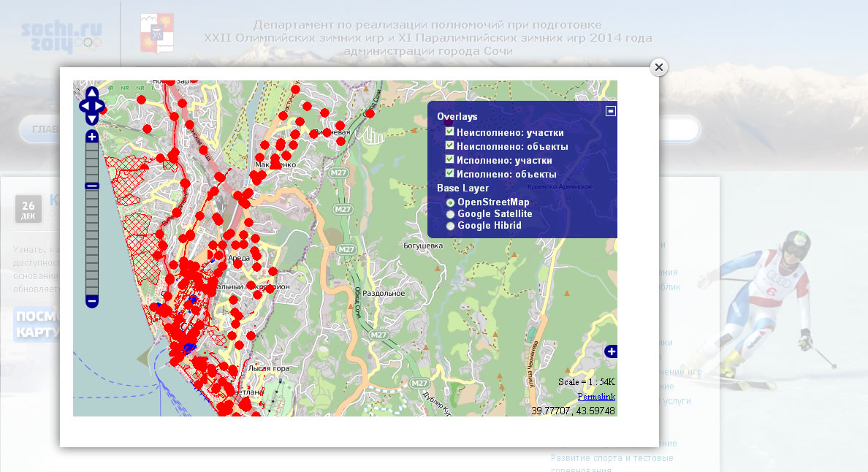Zoom in using the plus button
This screenshot has height=472, width=868.
coord(92,137)
